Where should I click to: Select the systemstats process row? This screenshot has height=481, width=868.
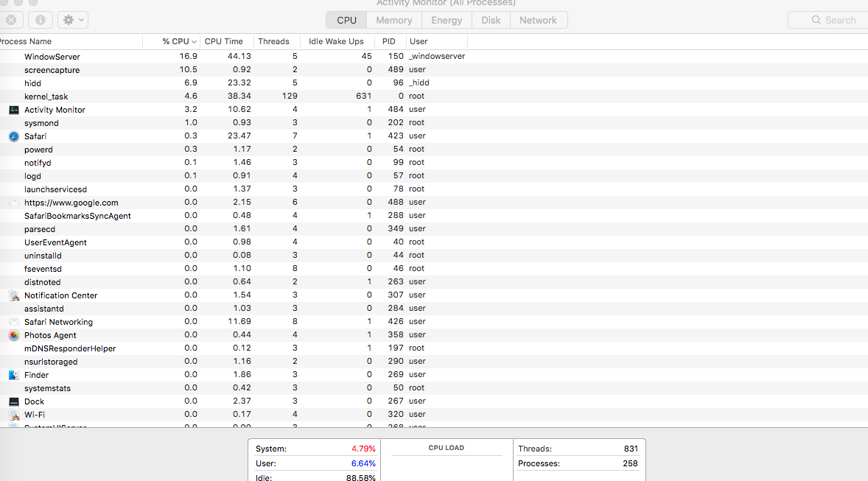click(434, 389)
